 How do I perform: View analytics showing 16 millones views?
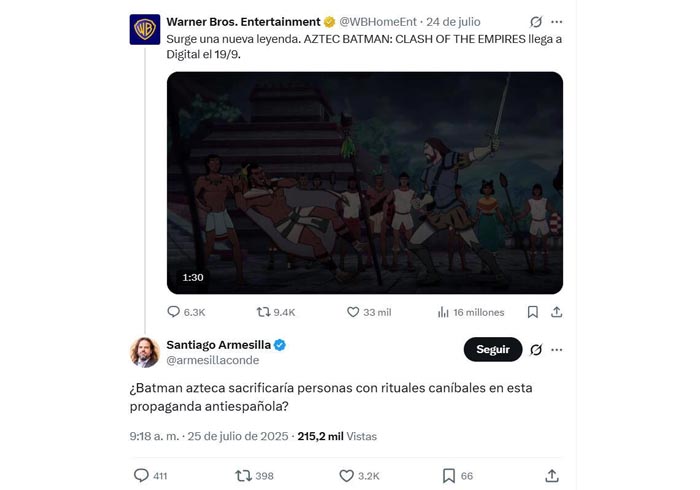471,312
